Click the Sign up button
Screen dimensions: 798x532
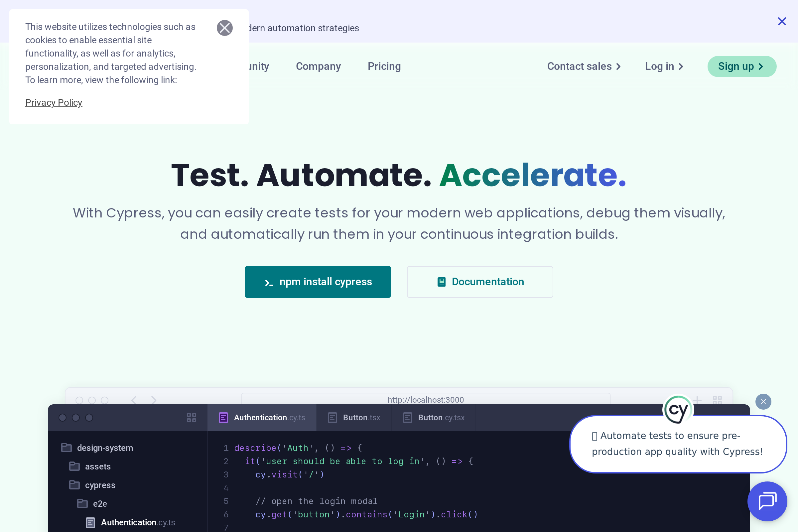pyautogui.click(x=742, y=66)
